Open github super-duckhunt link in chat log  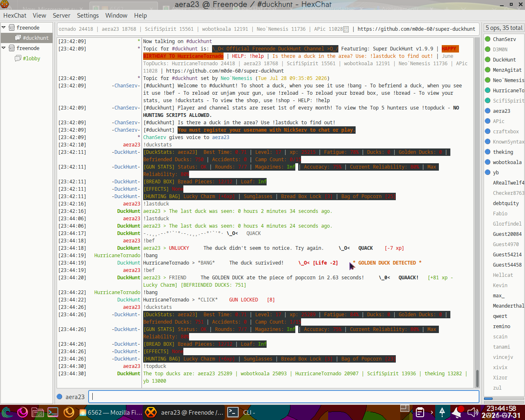[x=225, y=71]
